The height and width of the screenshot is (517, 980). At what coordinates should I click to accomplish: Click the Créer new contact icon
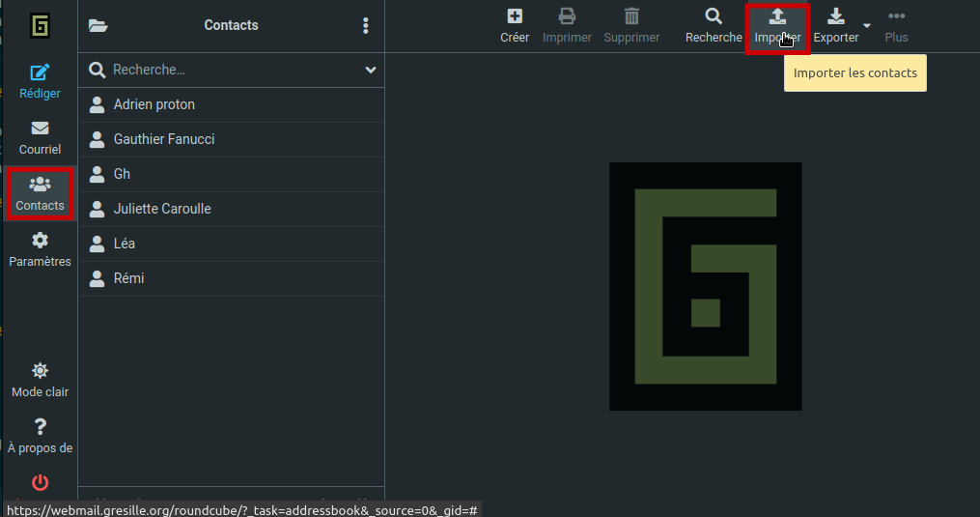coord(515,16)
